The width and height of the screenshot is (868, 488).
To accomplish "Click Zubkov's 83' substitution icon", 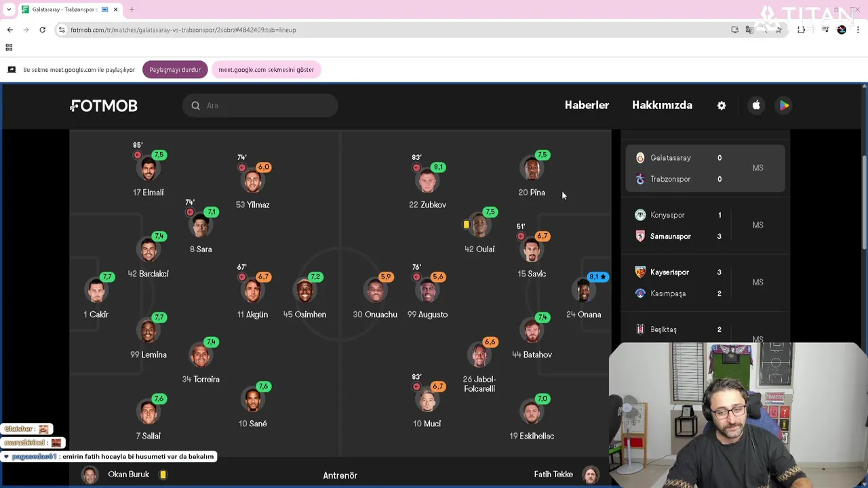I will (416, 167).
